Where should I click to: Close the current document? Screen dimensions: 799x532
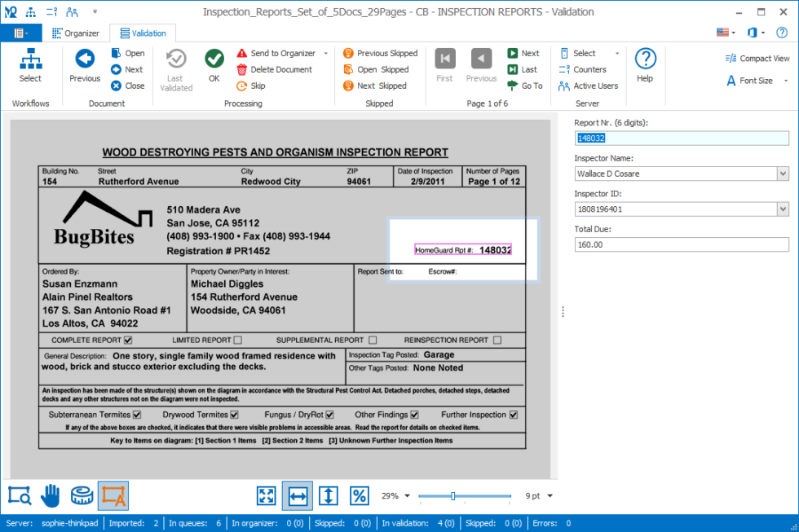pos(127,86)
